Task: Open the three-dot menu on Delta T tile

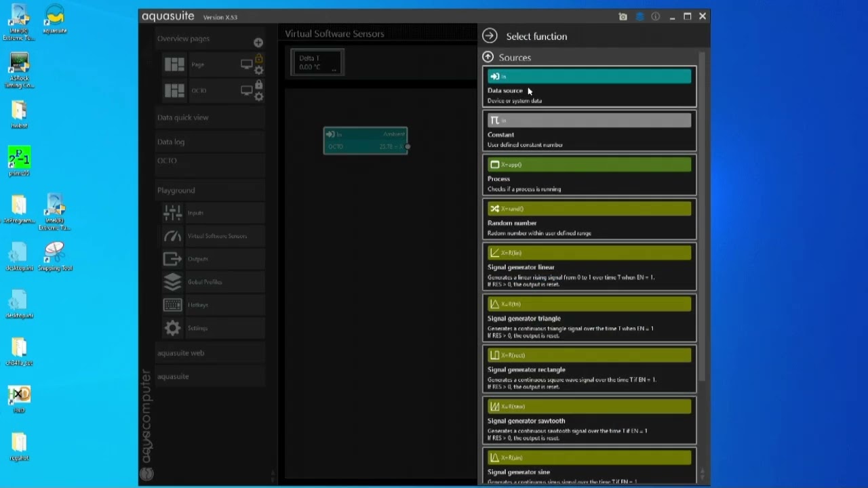Action: coord(334,69)
